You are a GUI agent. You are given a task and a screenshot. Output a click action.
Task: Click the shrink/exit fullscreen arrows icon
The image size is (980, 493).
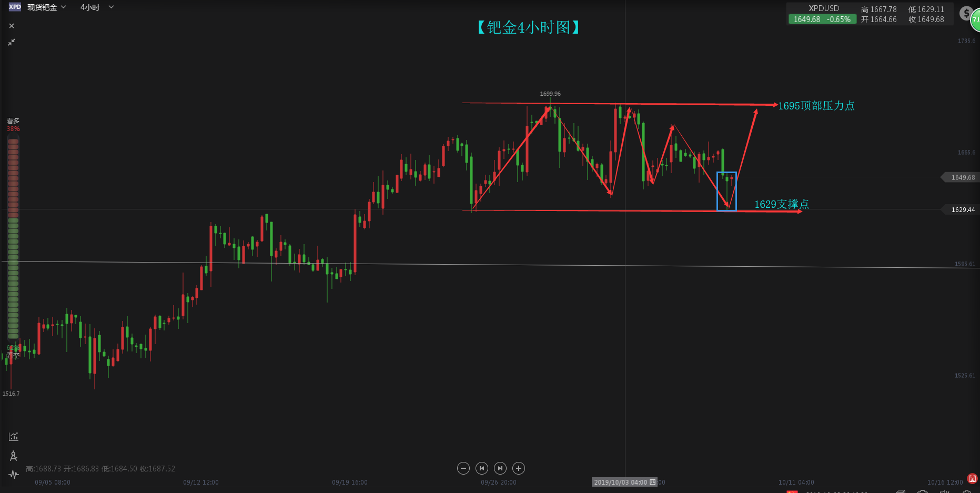pyautogui.click(x=12, y=42)
